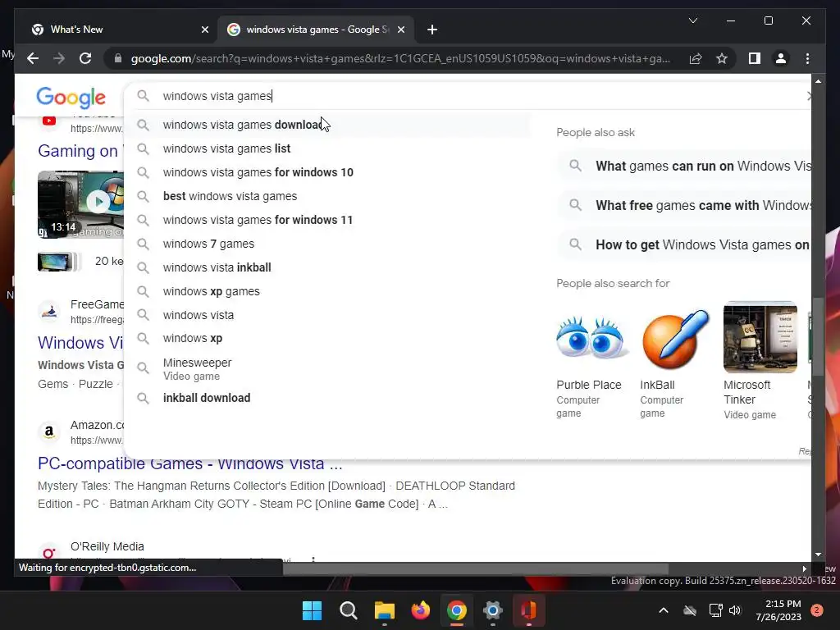840x630 pixels.
Task: Choose suggestion windows vista games list
Action: click(x=328, y=148)
